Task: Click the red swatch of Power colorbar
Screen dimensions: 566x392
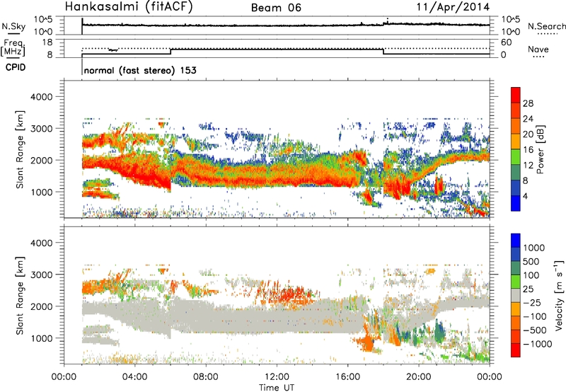Action: coord(516,95)
